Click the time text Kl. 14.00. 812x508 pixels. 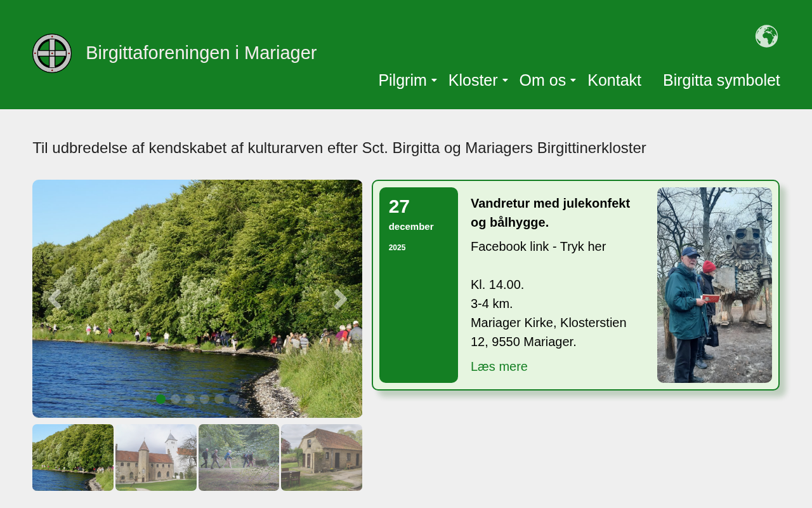[x=497, y=284]
